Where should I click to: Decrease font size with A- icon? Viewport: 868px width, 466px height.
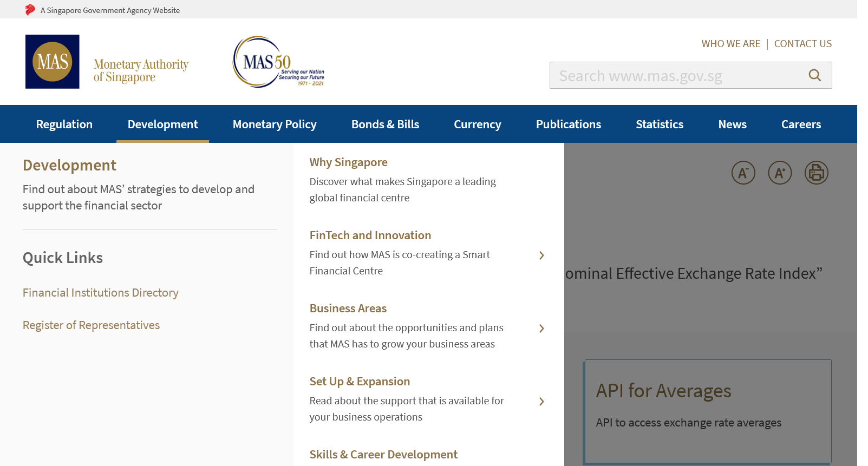(x=743, y=173)
